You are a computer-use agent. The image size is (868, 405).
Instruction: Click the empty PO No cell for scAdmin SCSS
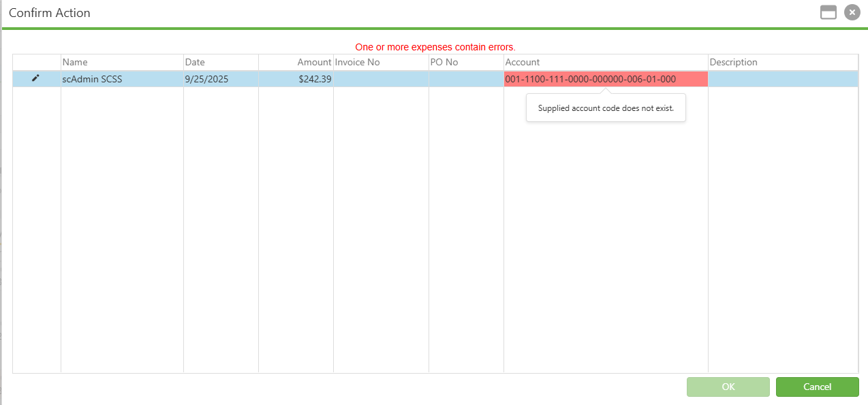pyautogui.click(x=466, y=79)
